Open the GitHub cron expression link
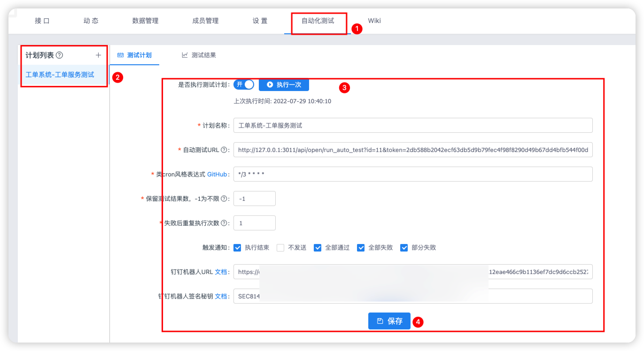 pyautogui.click(x=217, y=174)
